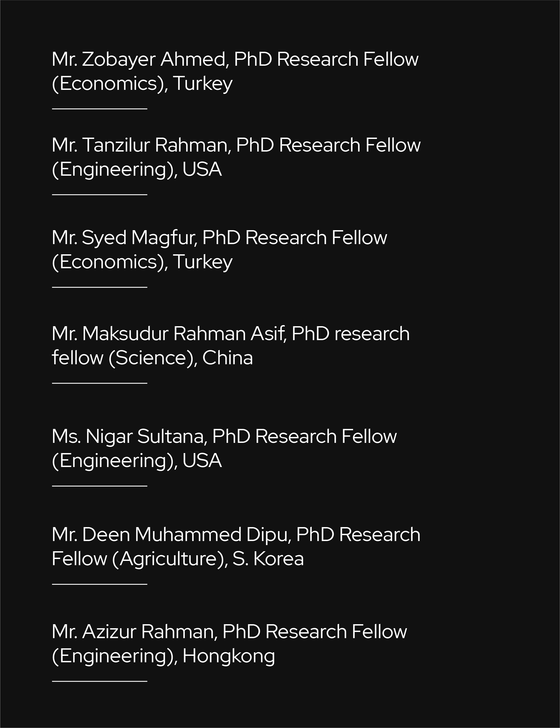The height and width of the screenshot is (728, 560).
Task: Click the divider line under Syed Magfur's entry
Action: [x=99, y=287]
